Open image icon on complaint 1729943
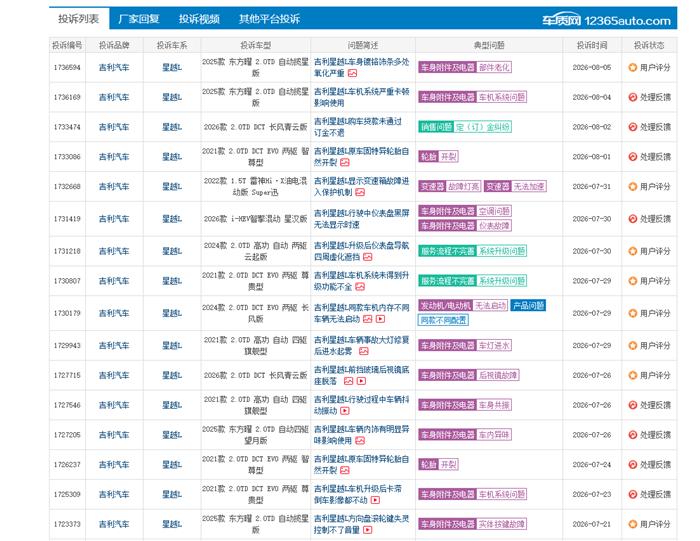 pos(364,351)
